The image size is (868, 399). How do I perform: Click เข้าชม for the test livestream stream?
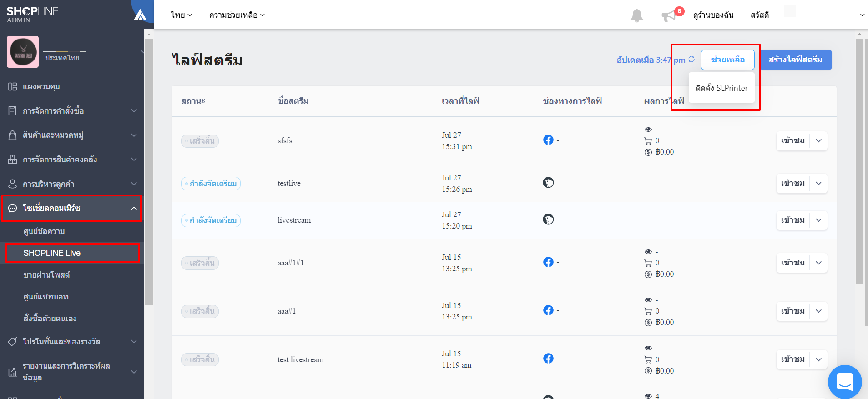click(x=793, y=359)
